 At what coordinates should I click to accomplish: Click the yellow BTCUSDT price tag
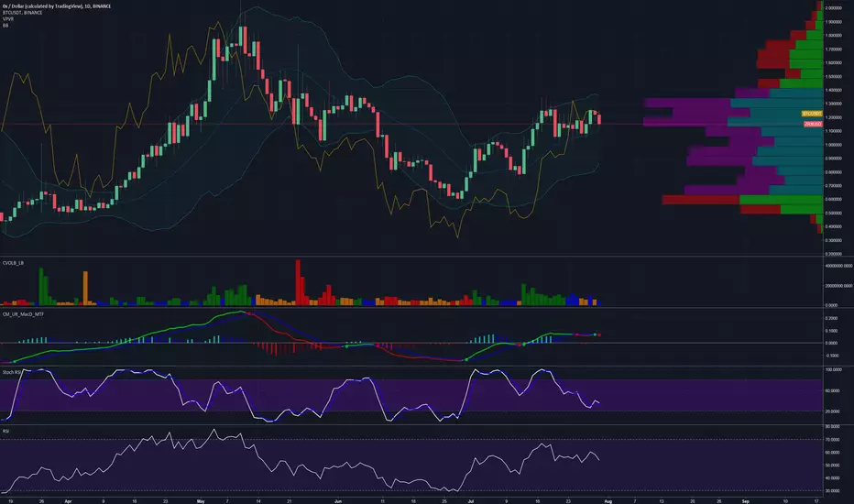[812, 114]
